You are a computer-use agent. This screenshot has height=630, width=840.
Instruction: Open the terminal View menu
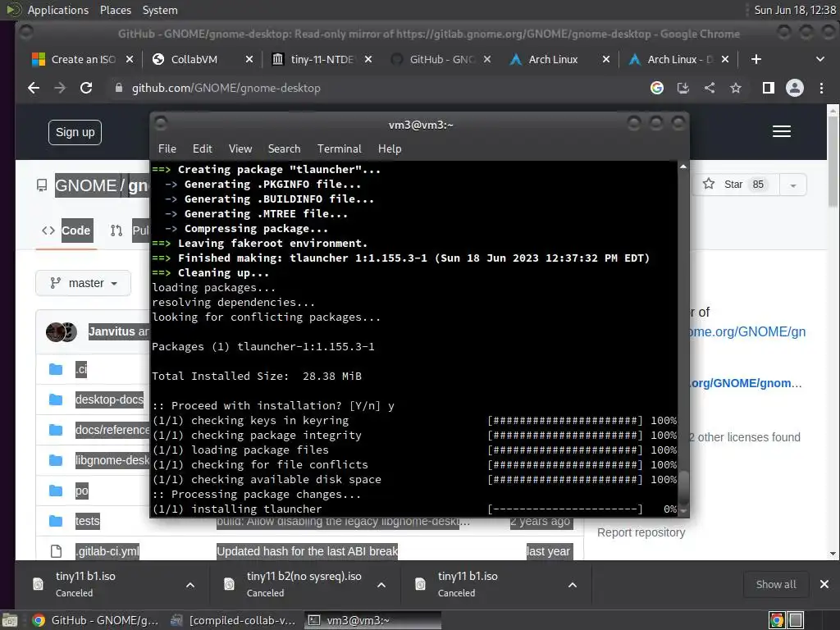tap(240, 149)
